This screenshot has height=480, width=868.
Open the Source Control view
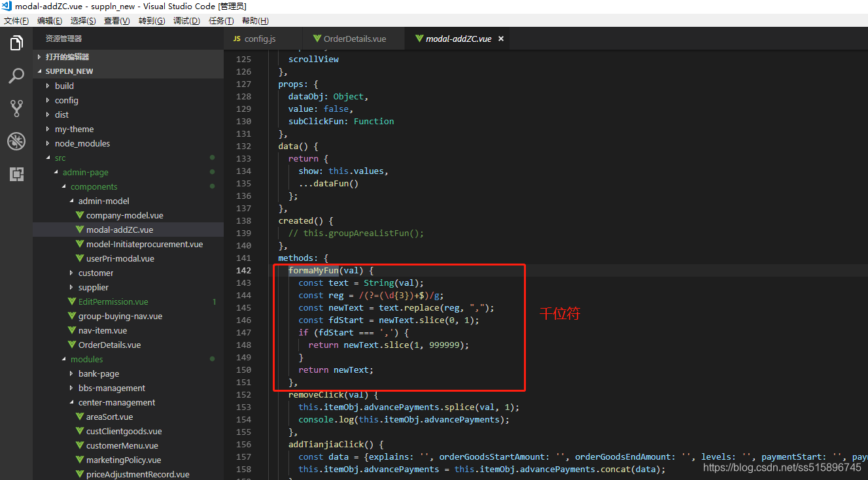[16, 109]
